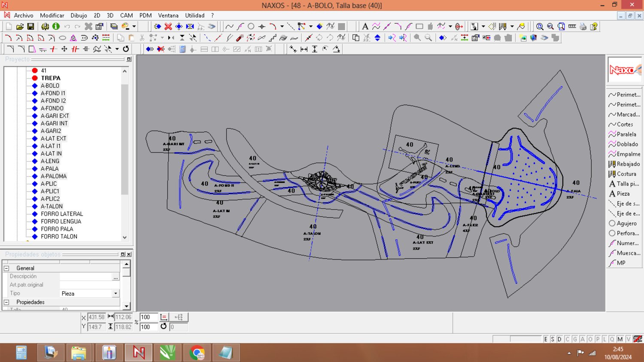Image resolution: width=644 pixels, height=362 pixels.
Task: Open the Utilidad menu
Action: tap(195, 15)
